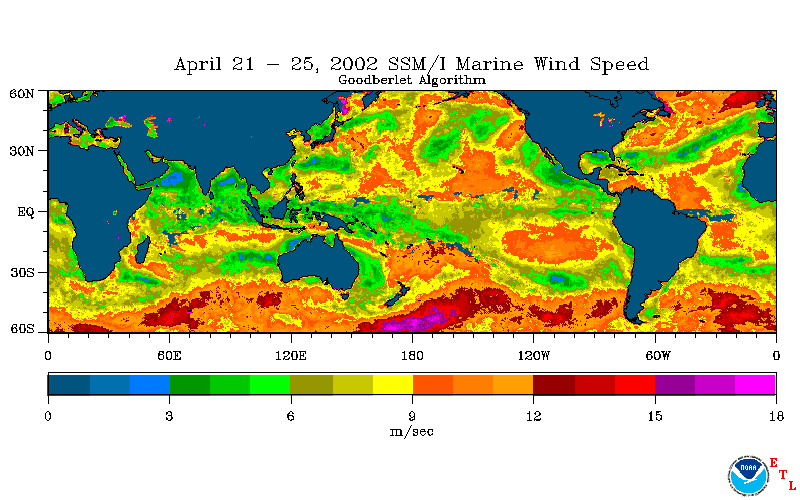Click the title 'SSM/I Marine Wind Speed'

pyautogui.click(x=518, y=64)
